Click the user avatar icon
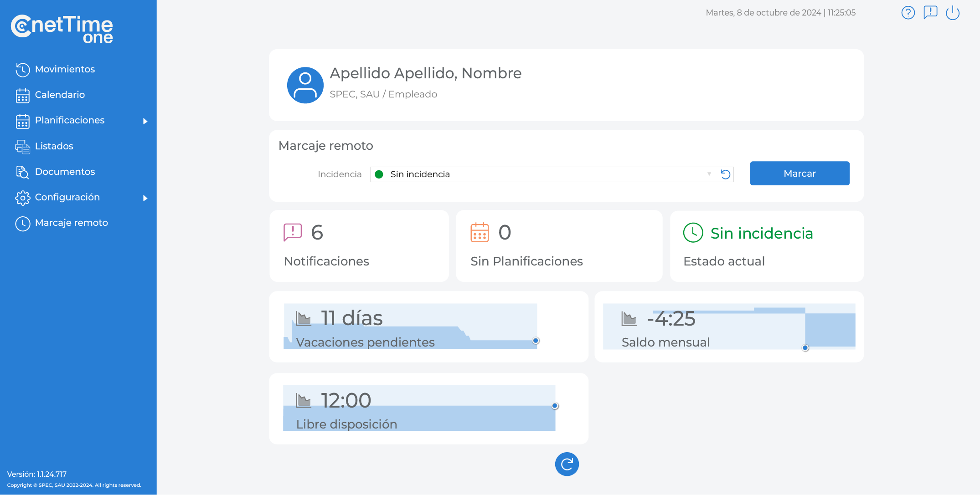 point(305,85)
